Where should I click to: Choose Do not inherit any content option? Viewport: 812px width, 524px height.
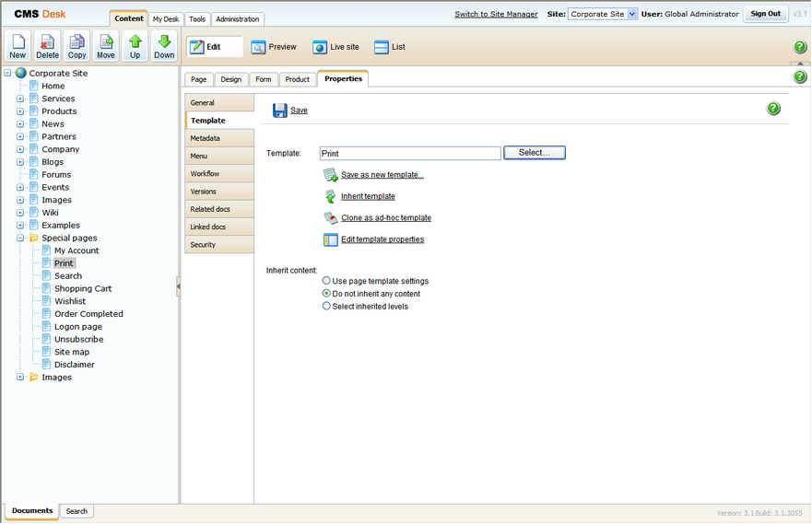(326, 293)
